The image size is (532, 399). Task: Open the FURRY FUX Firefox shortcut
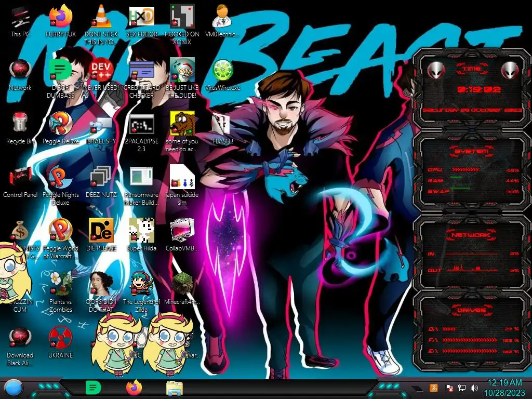coord(60,16)
